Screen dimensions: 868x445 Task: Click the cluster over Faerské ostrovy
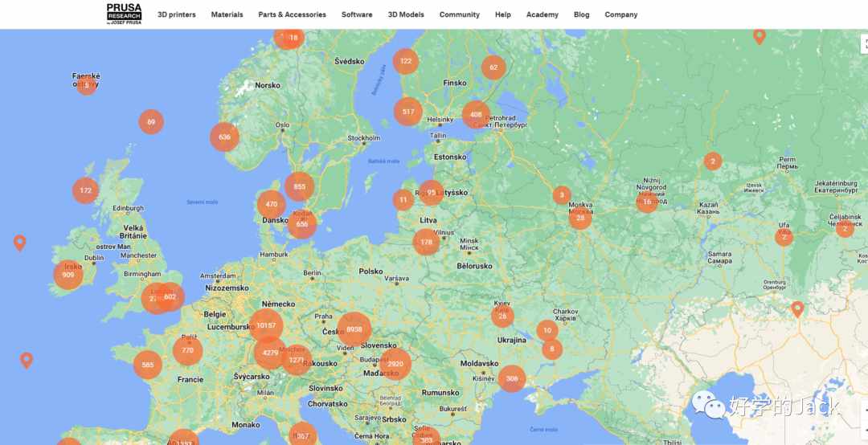pyautogui.click(x=86, y=85)
